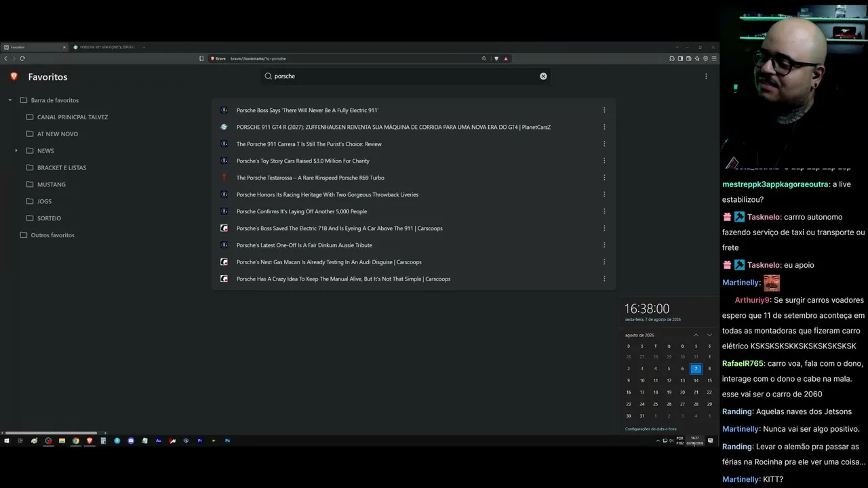Open more actions for 'Laying Off' bookmark
Viewport: 868px width, 488px height.
[604, 211]
